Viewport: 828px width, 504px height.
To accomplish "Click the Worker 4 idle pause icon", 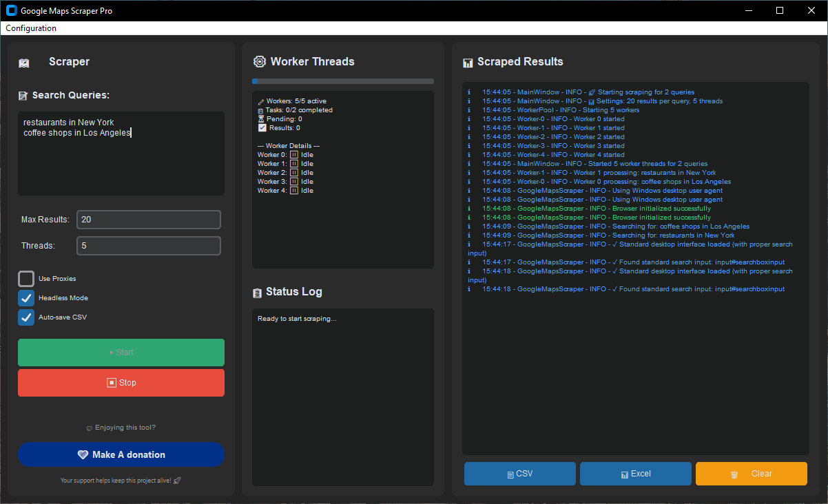I will point(294,191).
